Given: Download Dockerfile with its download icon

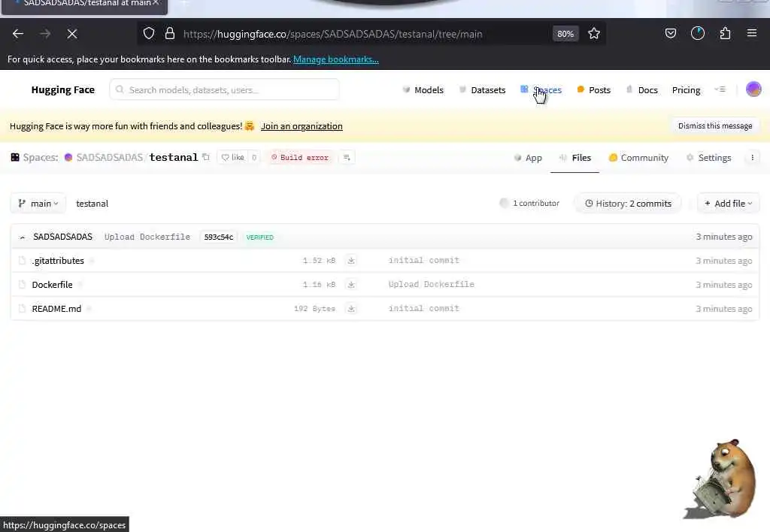Looking at the screenshot, I should (x=351, y=285).
